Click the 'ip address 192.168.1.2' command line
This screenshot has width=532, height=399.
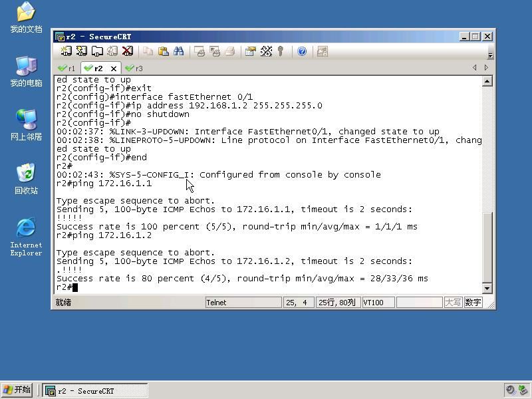tap(190, 106)
